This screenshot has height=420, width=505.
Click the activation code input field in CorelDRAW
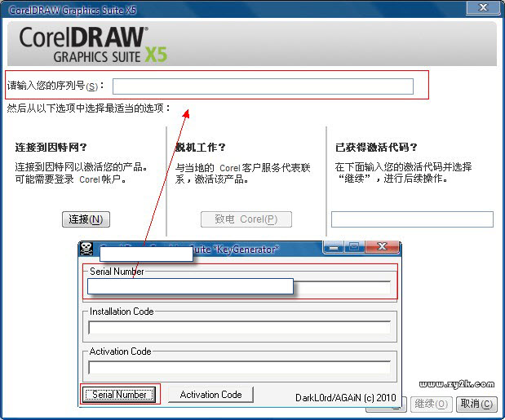[x=412, y=219]
